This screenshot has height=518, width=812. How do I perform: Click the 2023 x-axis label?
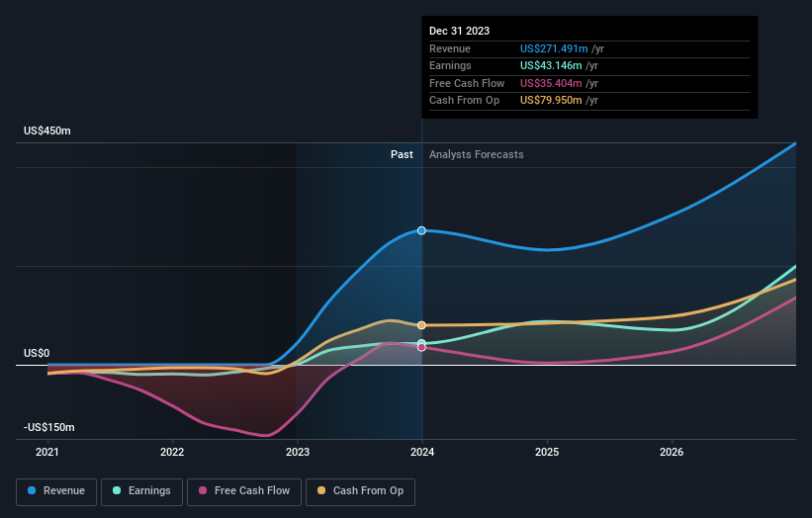point(298,453)
